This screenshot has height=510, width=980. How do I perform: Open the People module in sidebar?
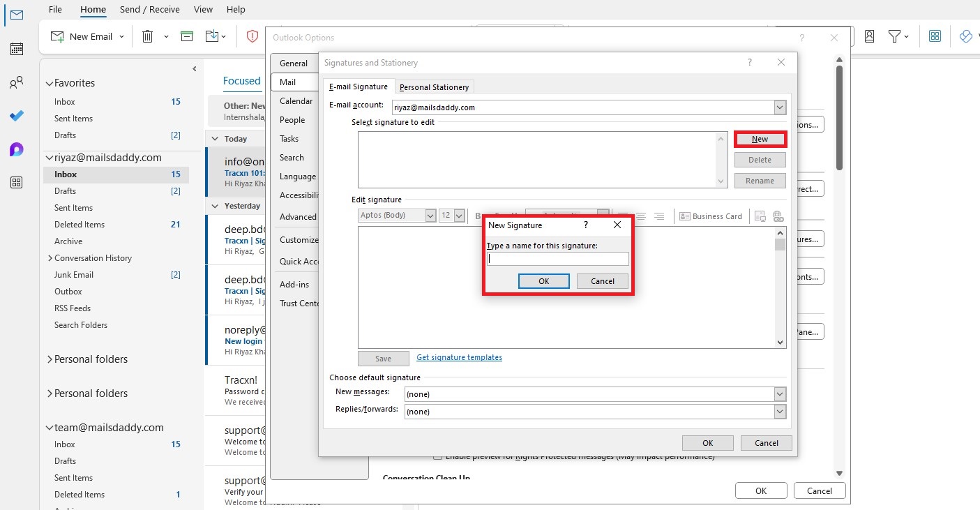[x=17, y=82]
